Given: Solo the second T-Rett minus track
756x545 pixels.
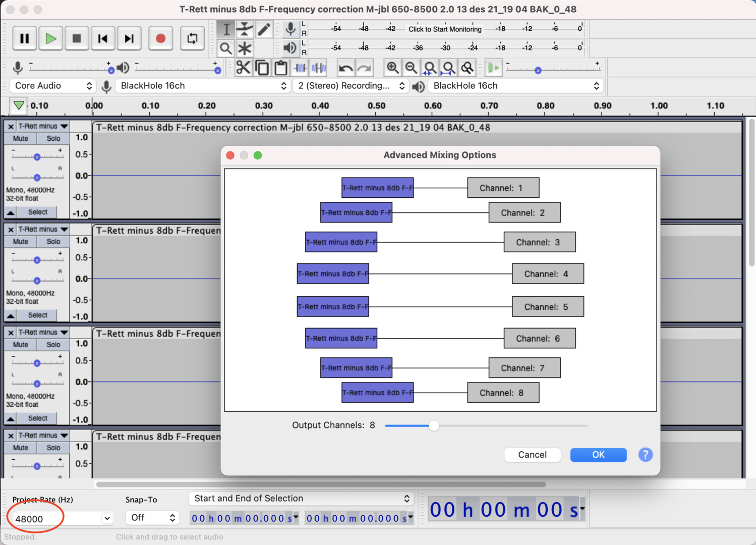Looking at the screenshot, I should click(53, 241).
